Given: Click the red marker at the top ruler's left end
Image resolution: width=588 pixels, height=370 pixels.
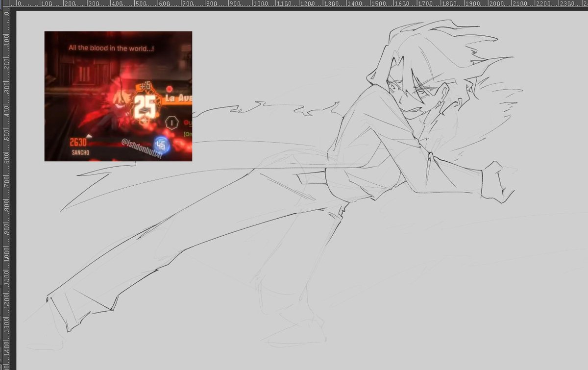Looking at the screenshot, I should tap(11, 6).
